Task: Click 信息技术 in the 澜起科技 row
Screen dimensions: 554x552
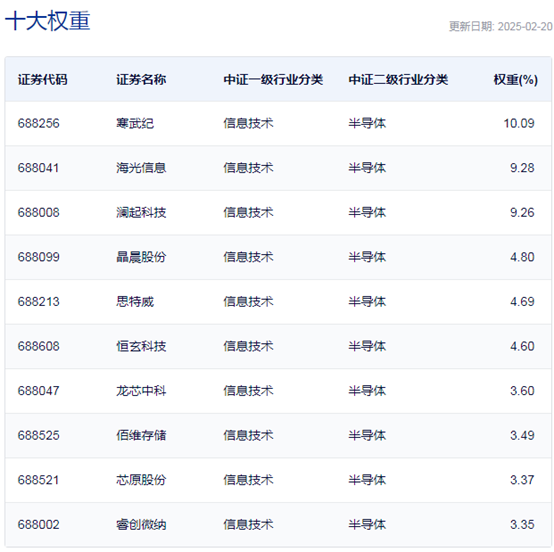Action: (x=248, y=212)
